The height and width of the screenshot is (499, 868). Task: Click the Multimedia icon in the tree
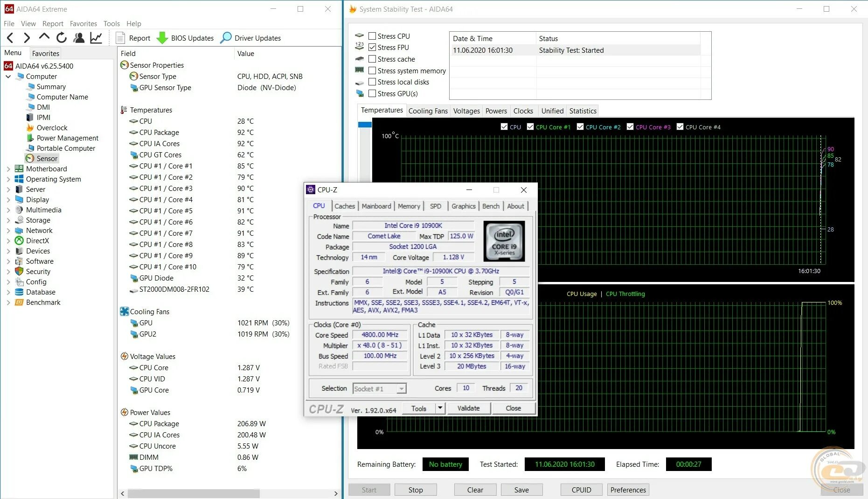click(19, 210)
